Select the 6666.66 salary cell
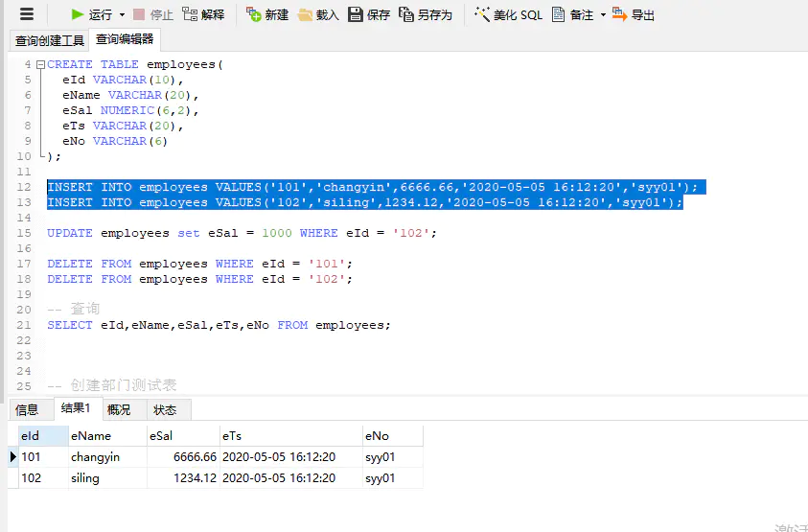 pyautogui.click(x=183, y=457)
